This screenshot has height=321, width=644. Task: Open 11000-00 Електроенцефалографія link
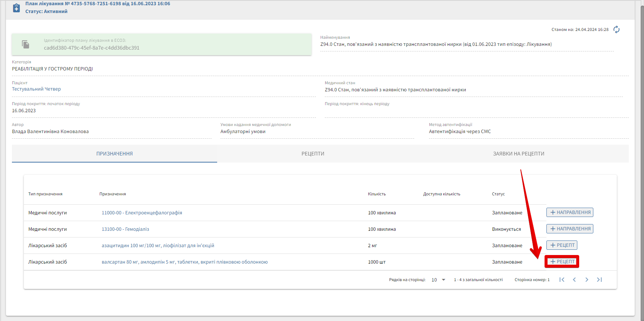coord(142,213)
